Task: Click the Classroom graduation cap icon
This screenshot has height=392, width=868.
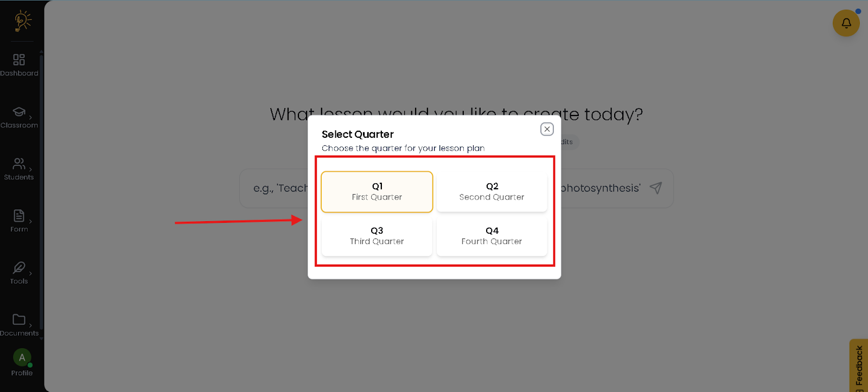Action: coord(19,112)
